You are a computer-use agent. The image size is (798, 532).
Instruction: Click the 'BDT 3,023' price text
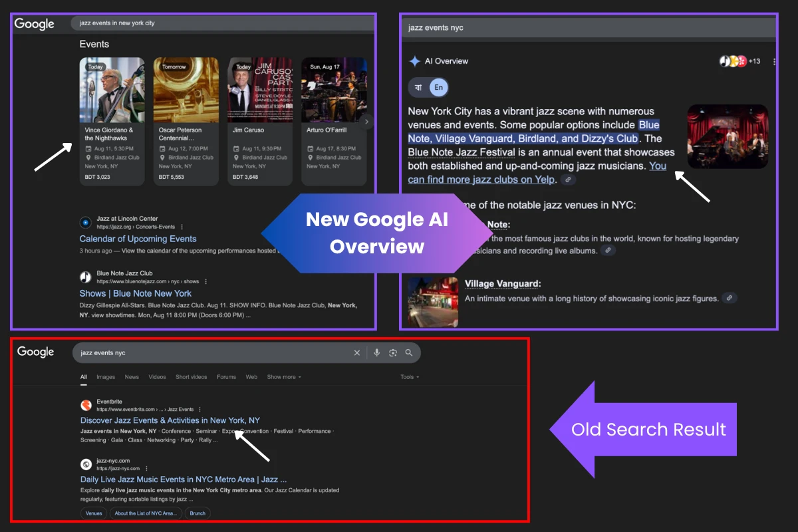pyautogui.click(x=97, y=178)
